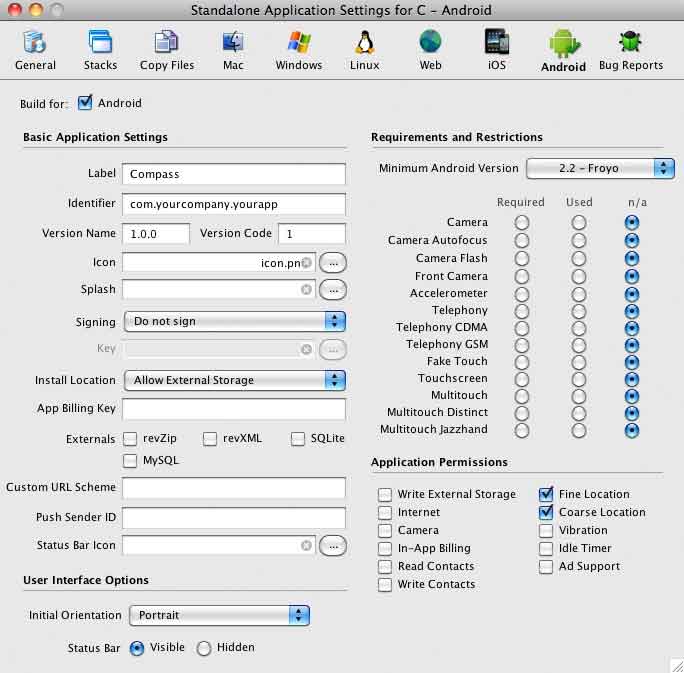Select the Windows platform icon
The height and width of the screenshot is (673, 684).
299,49
